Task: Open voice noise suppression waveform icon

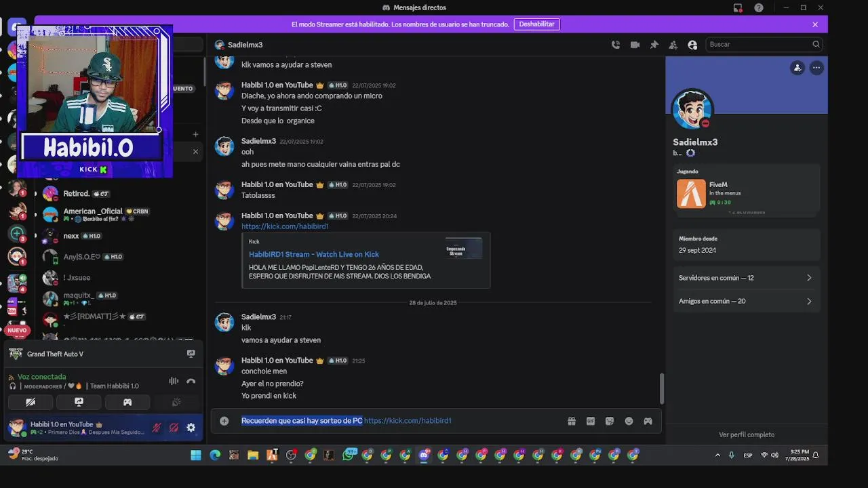Action: coord(174,381)
